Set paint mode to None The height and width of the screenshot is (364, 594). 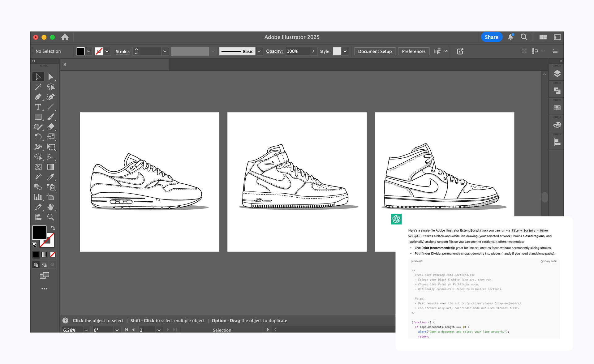53,255
